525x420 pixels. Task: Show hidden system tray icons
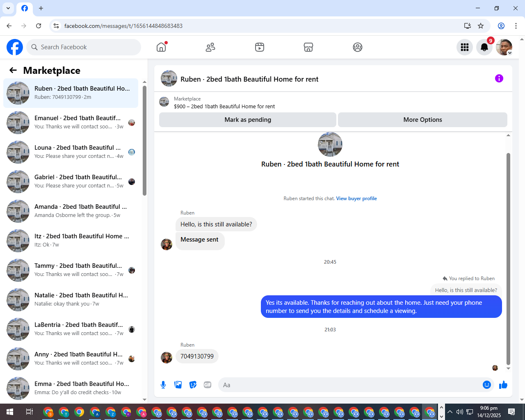(450, 412)
